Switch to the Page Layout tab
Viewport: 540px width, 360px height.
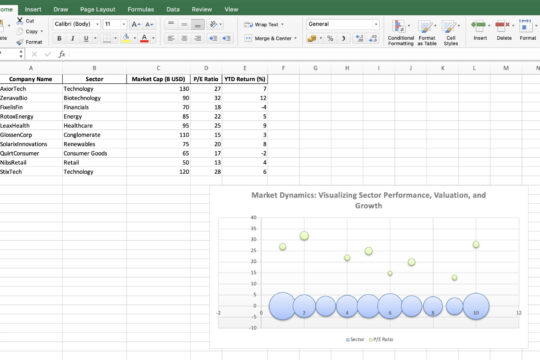97,9
